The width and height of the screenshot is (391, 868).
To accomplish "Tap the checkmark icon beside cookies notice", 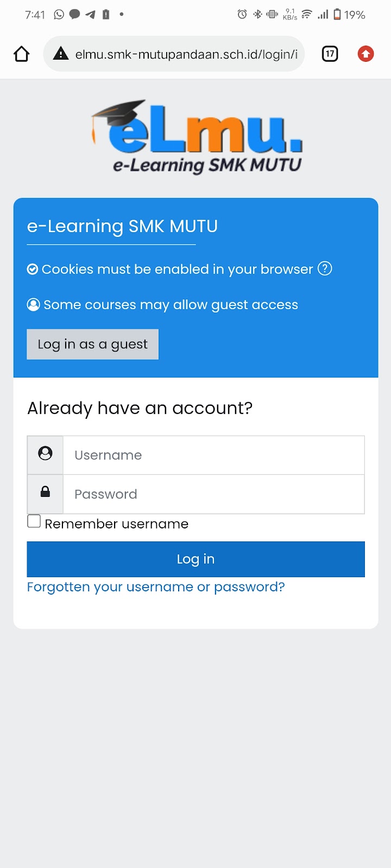I will pos(33,269).
